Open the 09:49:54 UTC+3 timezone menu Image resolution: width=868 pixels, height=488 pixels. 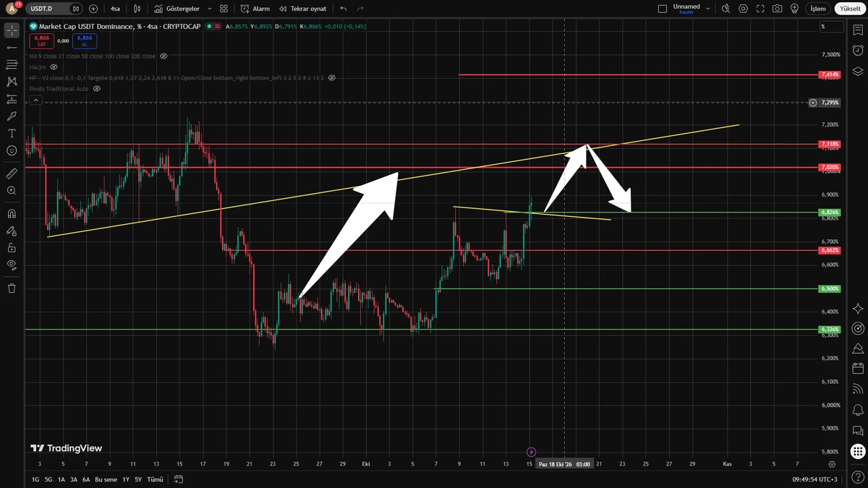[x=814, y=479]
